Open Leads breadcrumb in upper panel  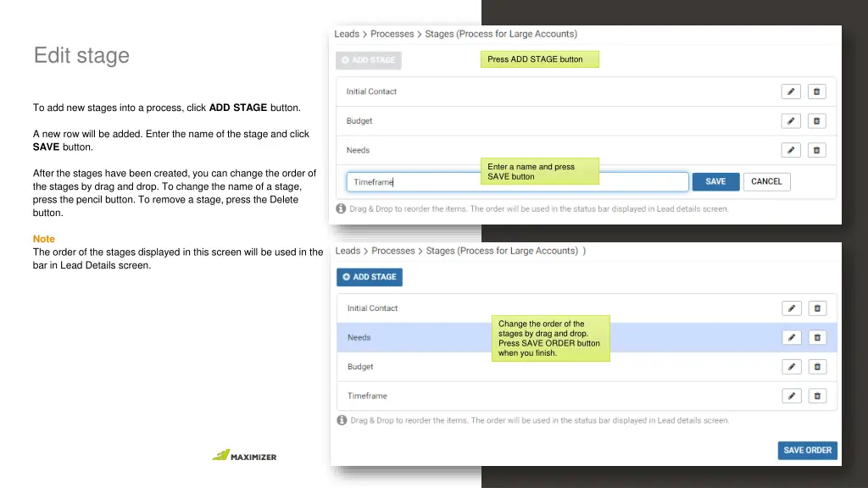coord(347,34)
